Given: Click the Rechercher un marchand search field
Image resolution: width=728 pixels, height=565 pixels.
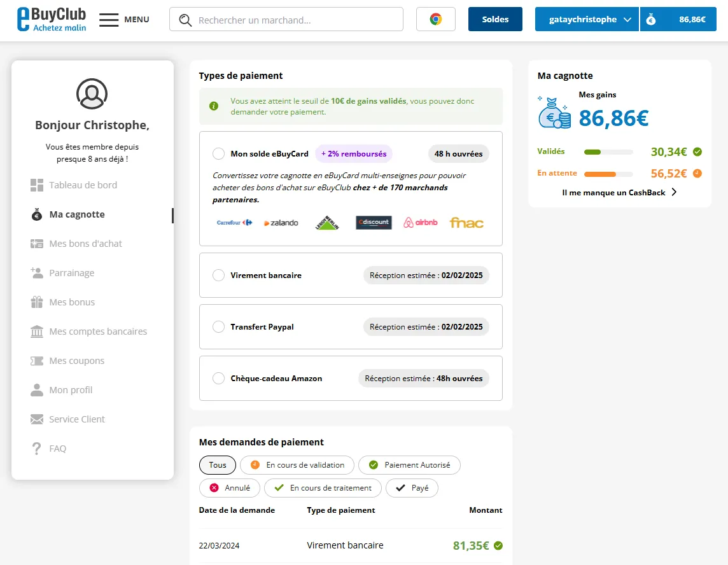Looking at the screenshot, I should point(286,20).
